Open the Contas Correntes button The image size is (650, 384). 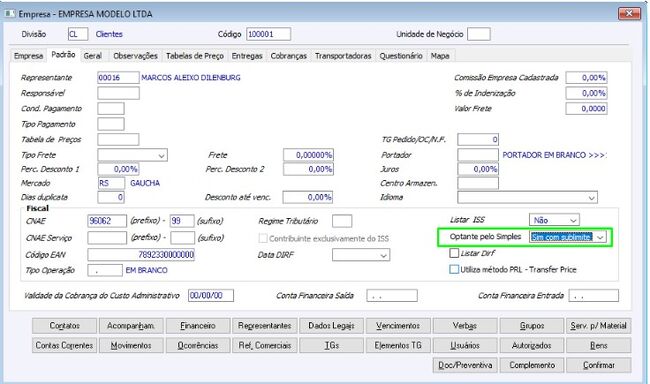coord(65,345)
